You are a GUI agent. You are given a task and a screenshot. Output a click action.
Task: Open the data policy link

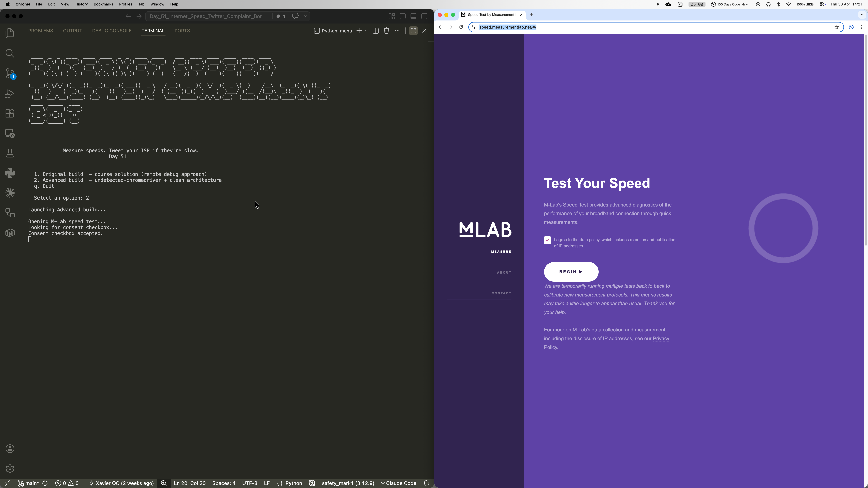point(589,240)
